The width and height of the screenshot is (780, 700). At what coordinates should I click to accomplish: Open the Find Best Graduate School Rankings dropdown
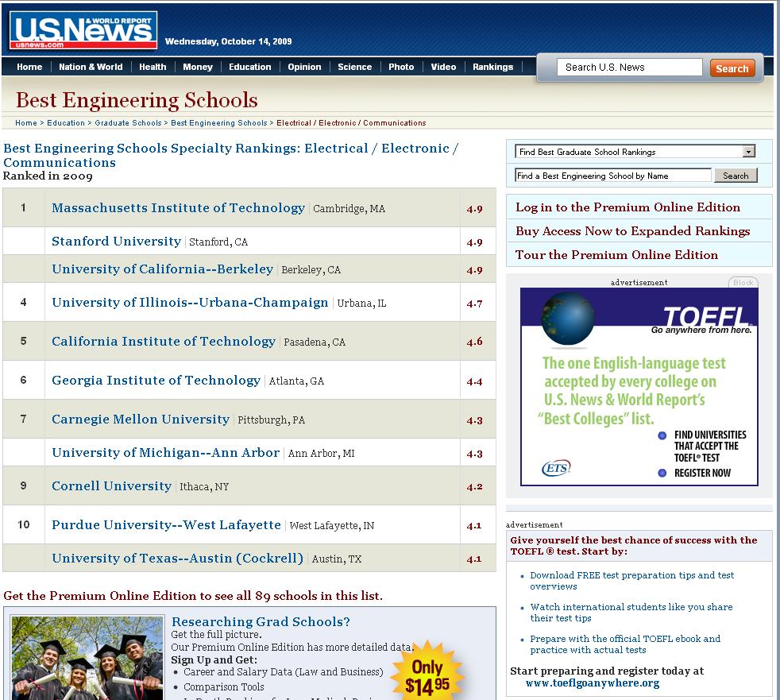[635, 152]
